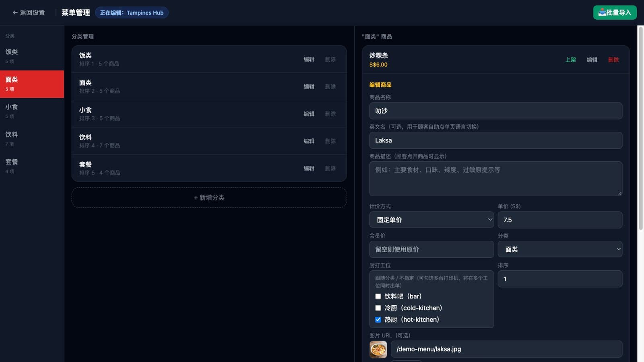Uncheck the 热厨 (hot-kitchen) checkbox
Viewport: 644px width, 362px height.
coord(378,320)
